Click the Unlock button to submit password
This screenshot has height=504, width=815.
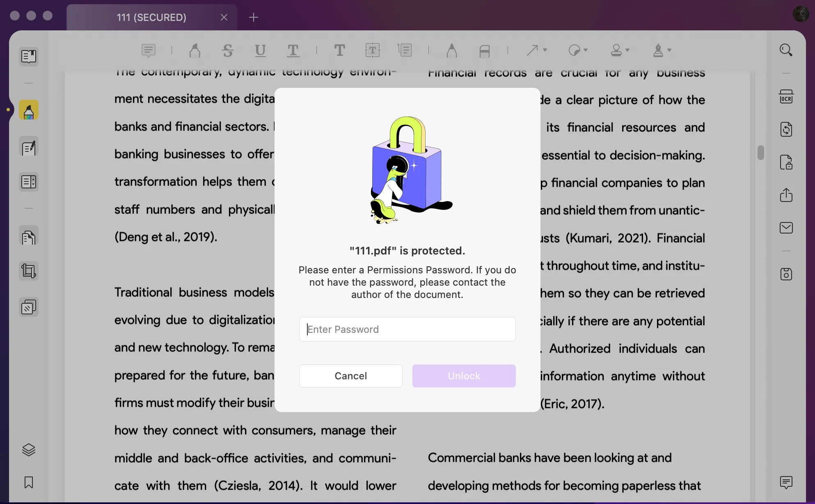[x=463, y=376]
